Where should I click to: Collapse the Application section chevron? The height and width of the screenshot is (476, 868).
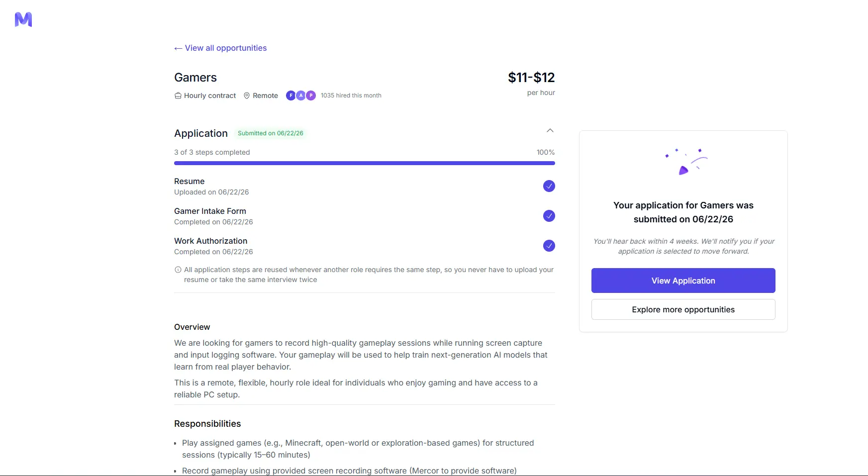tap(550, 131)
